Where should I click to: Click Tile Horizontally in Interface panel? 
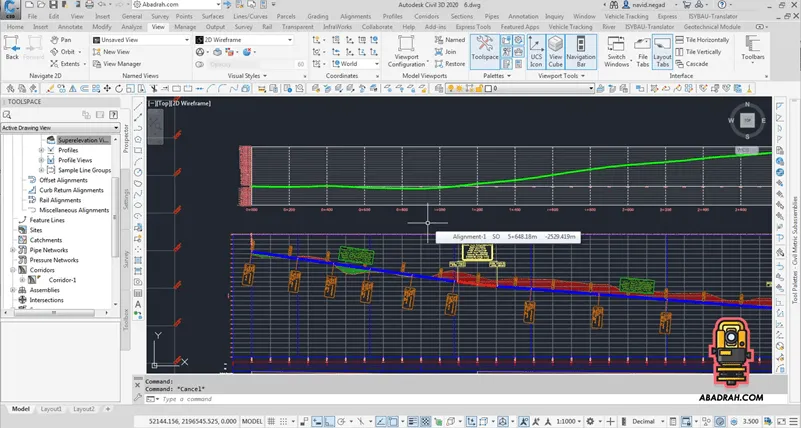coord(703,39)
